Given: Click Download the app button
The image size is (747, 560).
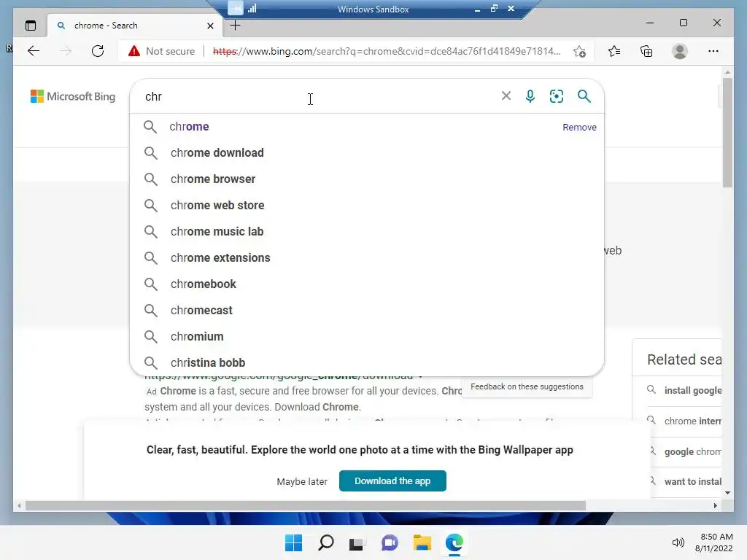Looking at the screenshot, I should tap(392, 481).
